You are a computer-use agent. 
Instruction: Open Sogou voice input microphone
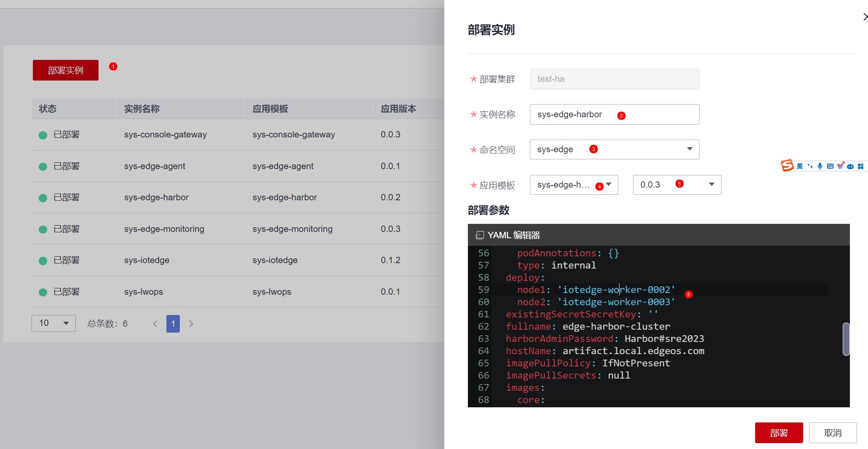(820, 166)
